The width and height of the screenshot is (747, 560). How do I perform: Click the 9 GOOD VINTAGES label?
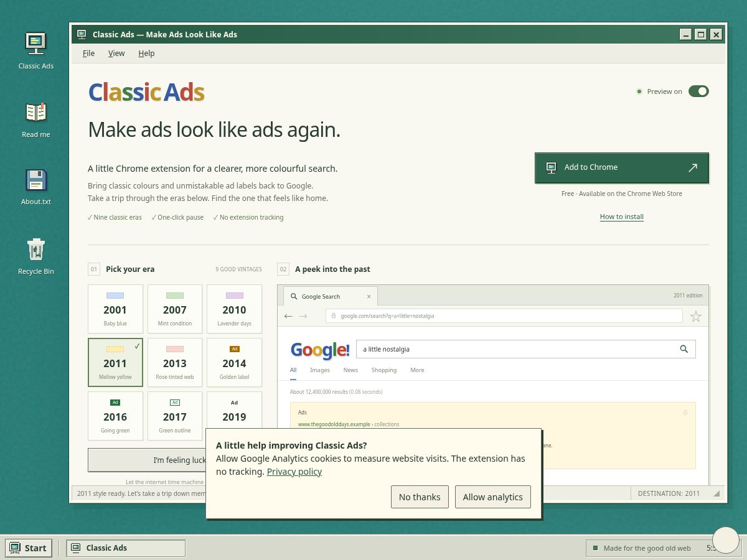(x=239, y=269)
